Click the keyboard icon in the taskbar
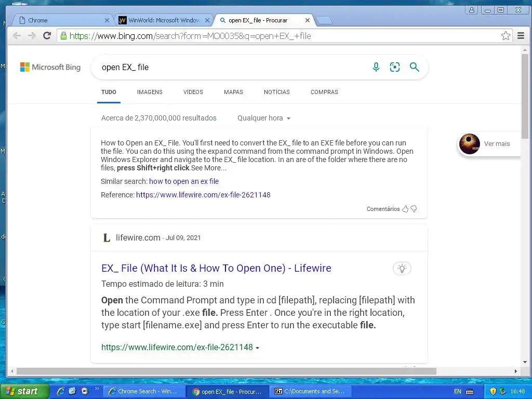 click(x=470, y=392)
